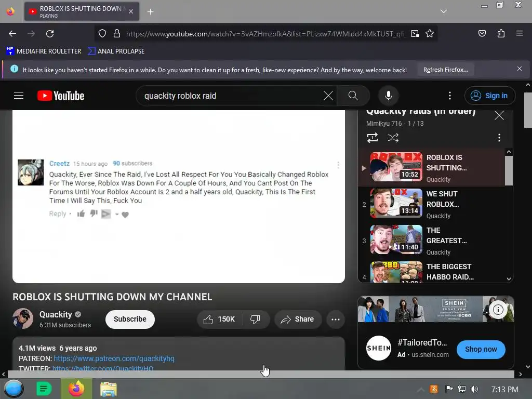Open the Patreon quackityhq link
This screenshot has width=532, height=399.
(x=114, y=358)
